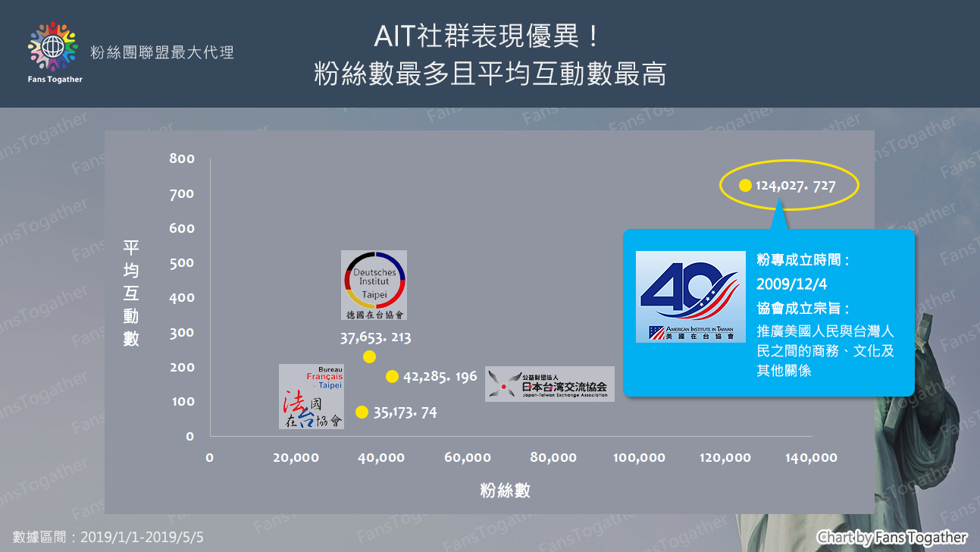Click the callout heading 粉專成立時間 :
Image resolution: width=980 pixels, height=552 pixels.
coord(803,260)
